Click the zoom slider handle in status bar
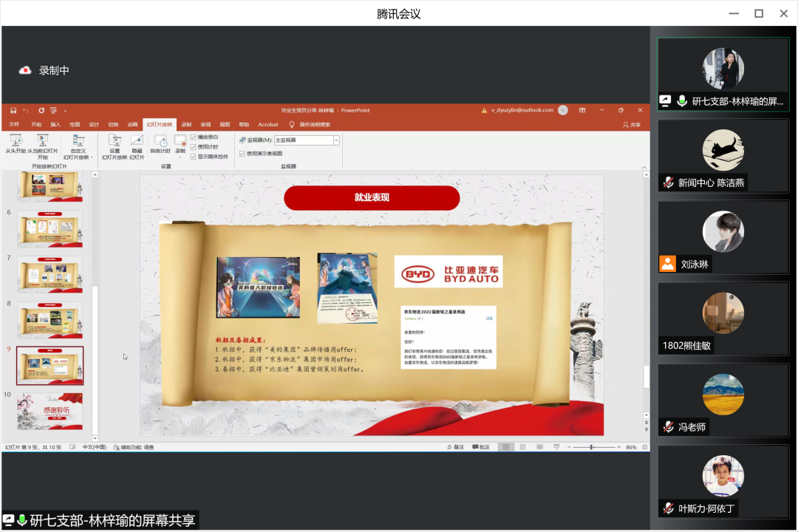798x532 pixels. click(591, 448)
